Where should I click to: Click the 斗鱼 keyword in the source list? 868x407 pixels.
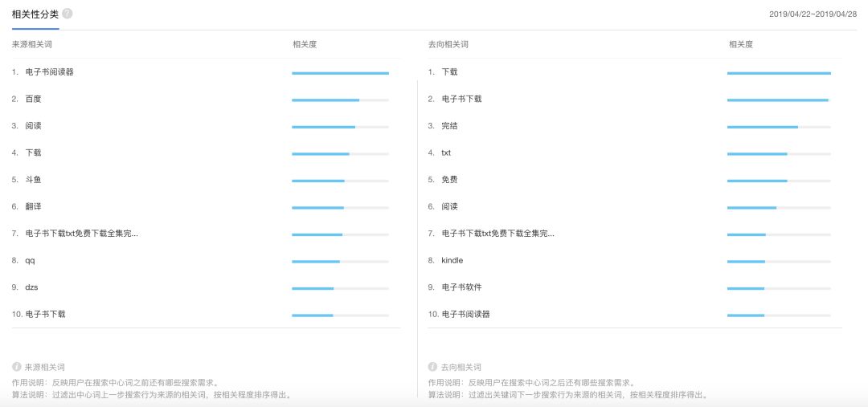pos(33,180)
